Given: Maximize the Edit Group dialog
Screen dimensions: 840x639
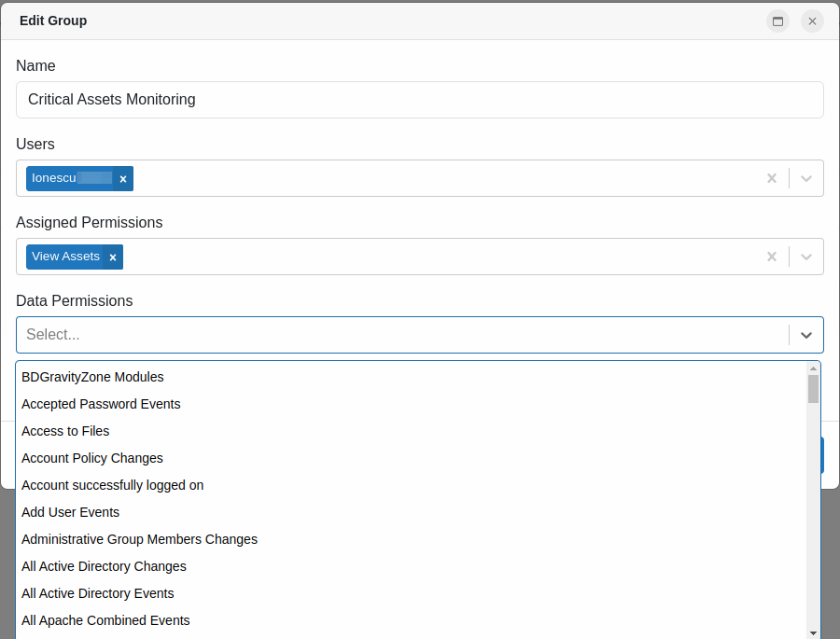Looking at the screenshot, I should point(777,21).
